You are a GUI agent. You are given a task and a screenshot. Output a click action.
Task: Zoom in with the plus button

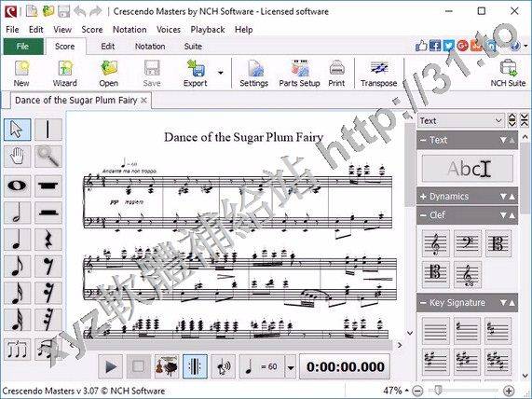pyautogui.click(x=509, y=391)
